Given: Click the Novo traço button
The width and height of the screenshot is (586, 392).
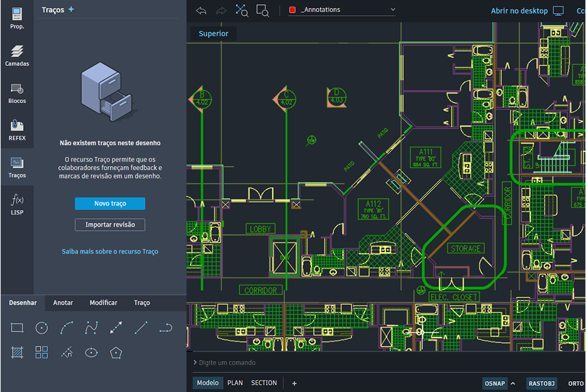Looking at the screenshot, I should pyautogui.click(x=110, y=204).
